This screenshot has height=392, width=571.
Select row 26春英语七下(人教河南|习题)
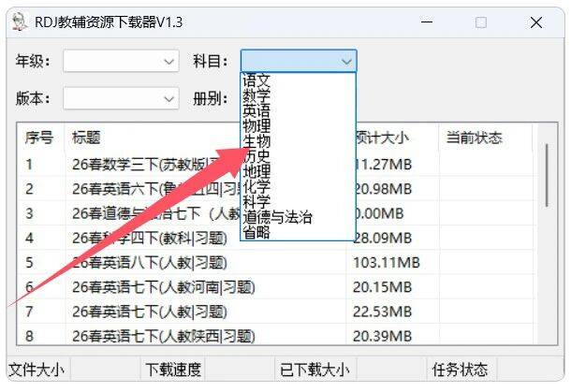(163, 286)
